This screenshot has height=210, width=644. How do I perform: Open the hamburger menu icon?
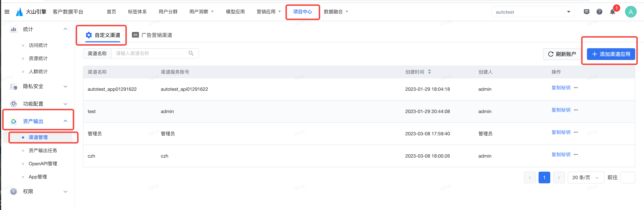7,12
